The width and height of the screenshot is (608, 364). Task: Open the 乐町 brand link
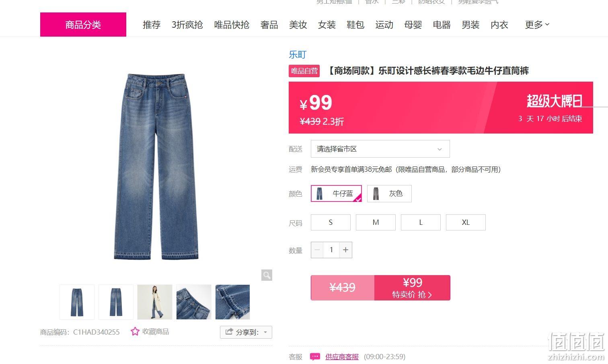[x=298, y=55]
